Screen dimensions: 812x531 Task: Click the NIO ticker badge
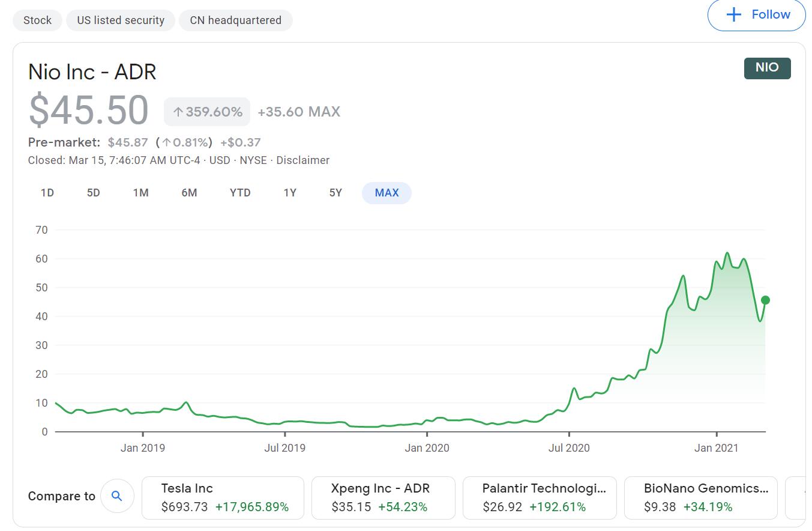pos(767,68)
